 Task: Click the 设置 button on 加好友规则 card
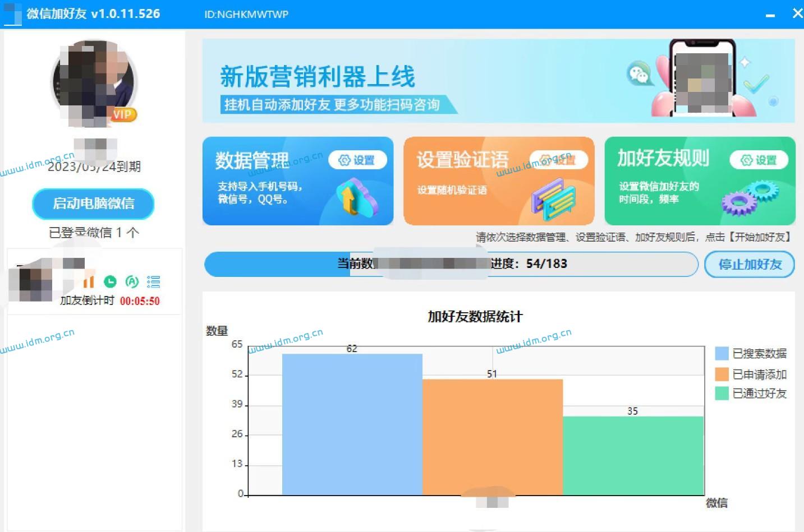pyautogui.click(x=759, y=160)
